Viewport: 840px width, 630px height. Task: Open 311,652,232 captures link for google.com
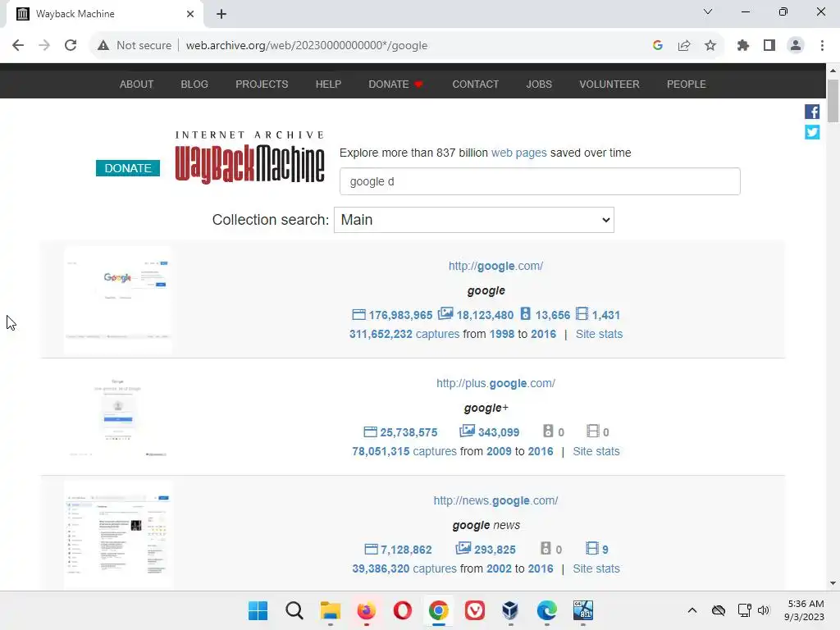pyautogui.click(x=404, y=334)
